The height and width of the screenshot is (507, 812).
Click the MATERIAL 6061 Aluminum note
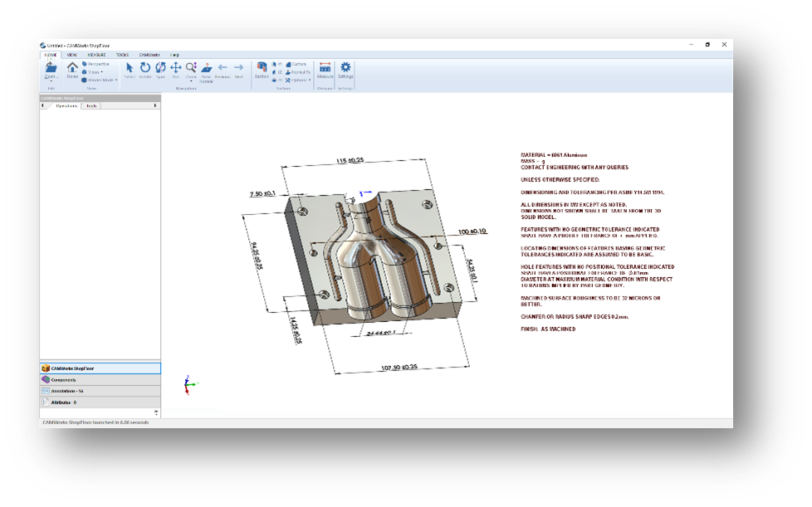point(554,154)
